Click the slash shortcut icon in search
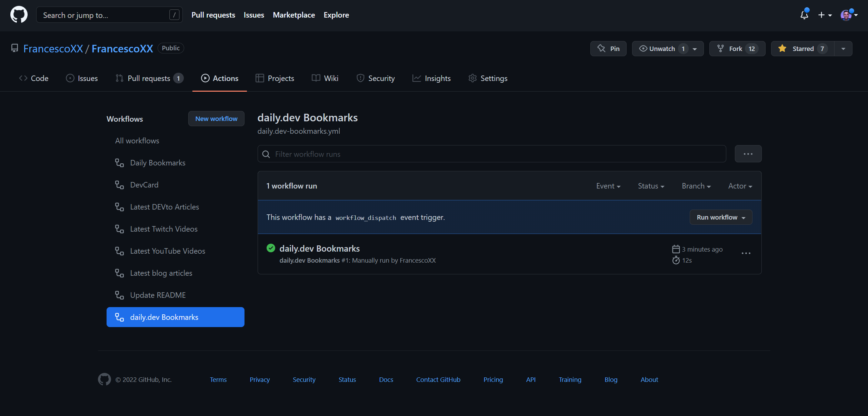 coord(174,15)
